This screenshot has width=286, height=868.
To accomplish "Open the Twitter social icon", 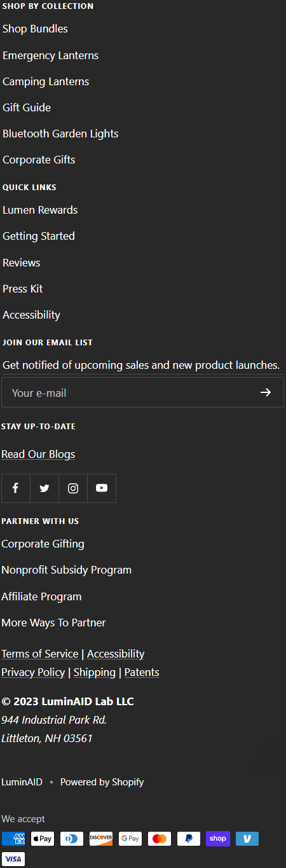I will [44, 488].
